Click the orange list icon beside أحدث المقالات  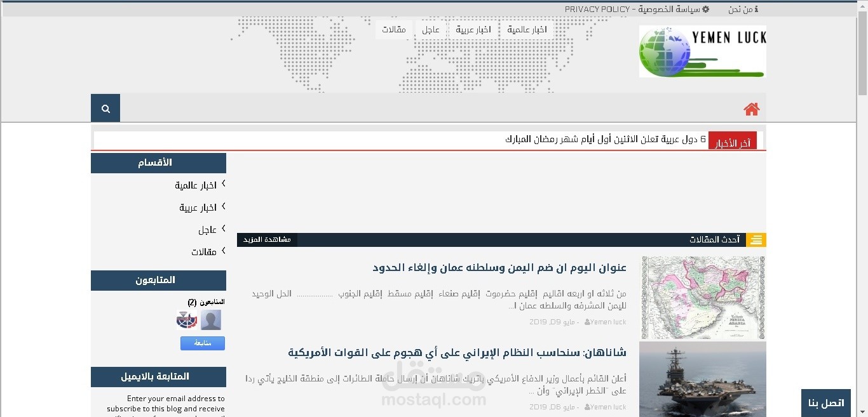[x=756, y=240]
